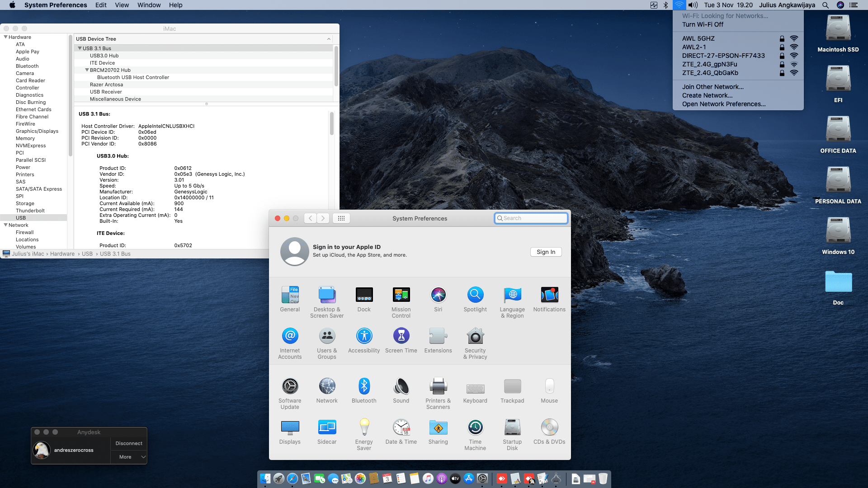The height and width of the screenshot is (488, 868).
Task: Click the Bluetooth icon in menu bar
Action: pyautogui.click(x=665, y=5)
